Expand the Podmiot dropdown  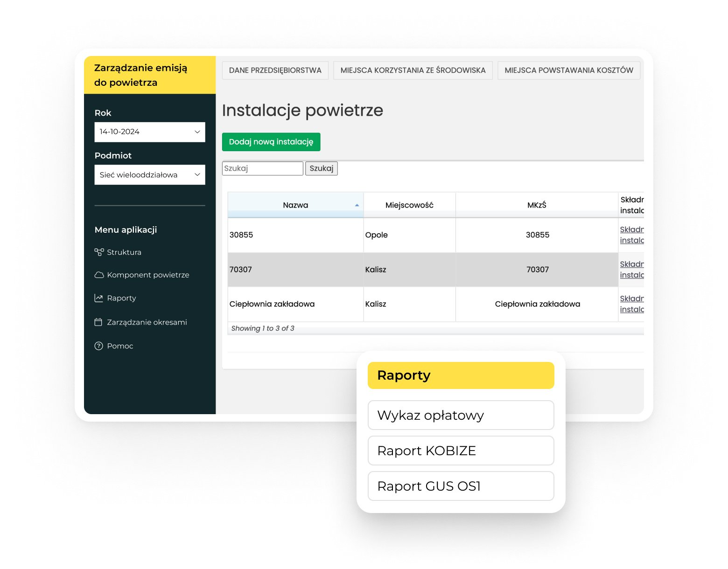[x=149, y=175]
